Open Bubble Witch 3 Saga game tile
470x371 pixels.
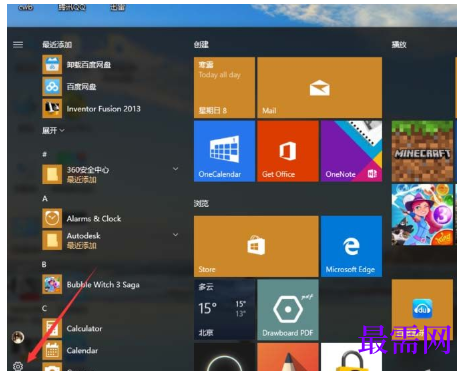422,215
